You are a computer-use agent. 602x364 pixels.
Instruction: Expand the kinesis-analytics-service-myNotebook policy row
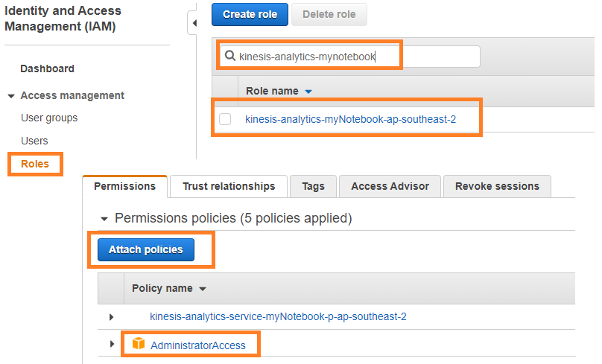point(111,317)
